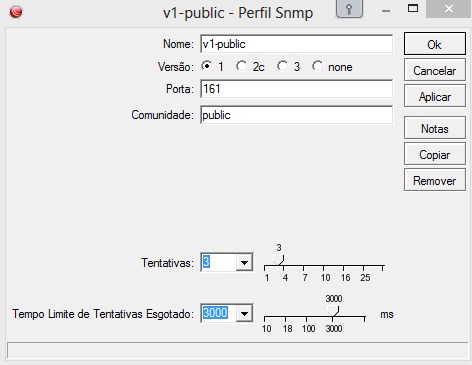Viewport: 472px width, 365px height.
Task: Open the Tentativas dropdown arrow
Action: [x=244, y=263]
